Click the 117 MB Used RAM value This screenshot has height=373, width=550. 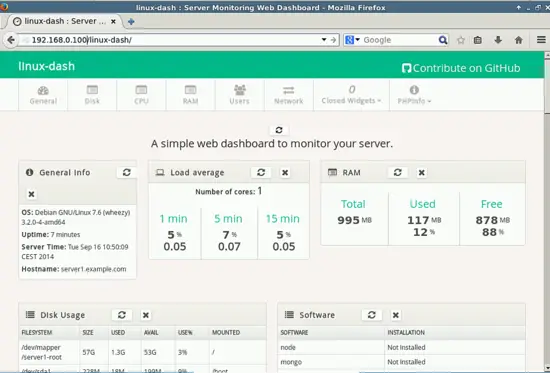coord(424,220)
